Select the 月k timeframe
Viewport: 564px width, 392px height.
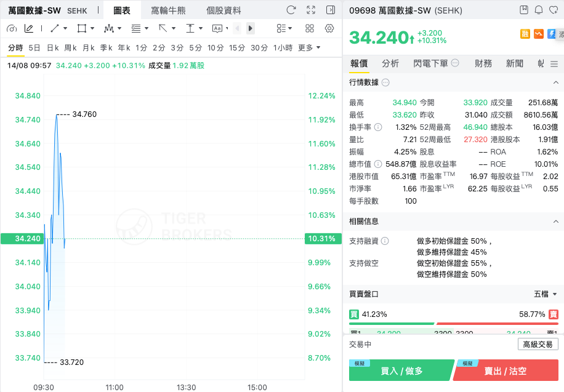coord(89,47)
